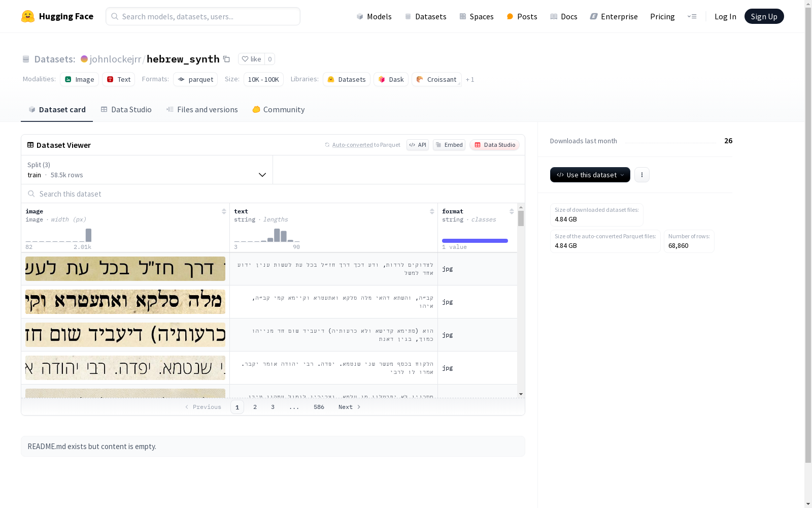Click the parquet format tag
This screenshot has width=812, height=508.
pos(195,79)
